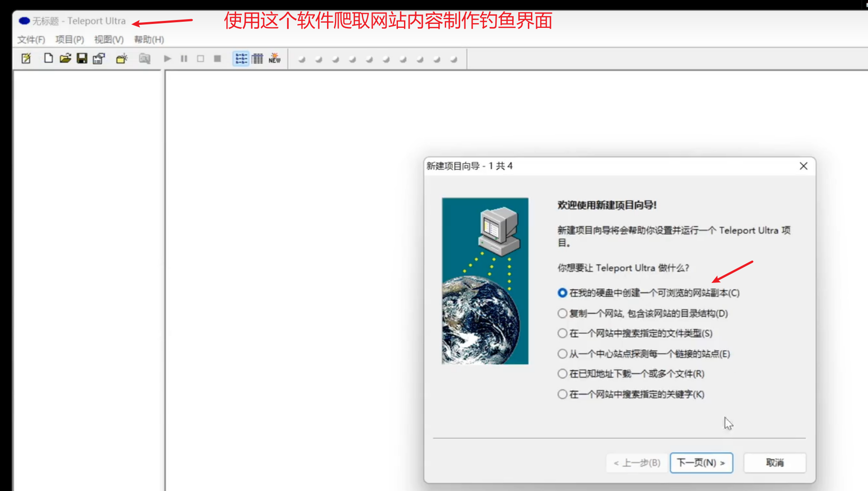Screen dimensions: 868x491
Task: Open the 项目(P) menu
Action: point(70,40)
